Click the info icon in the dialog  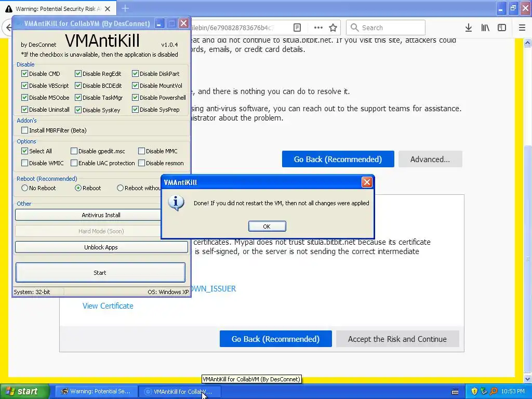tap(176, 203)
